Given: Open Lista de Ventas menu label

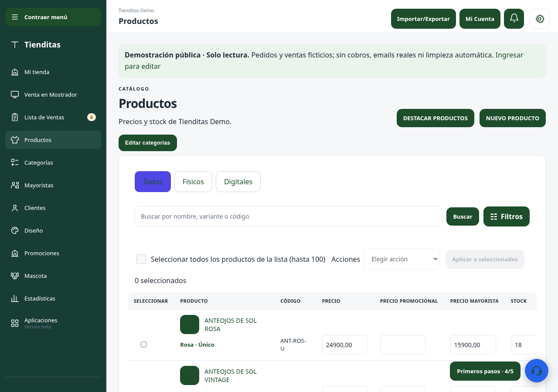Looking at the screenshot, I should pos(44,117).
